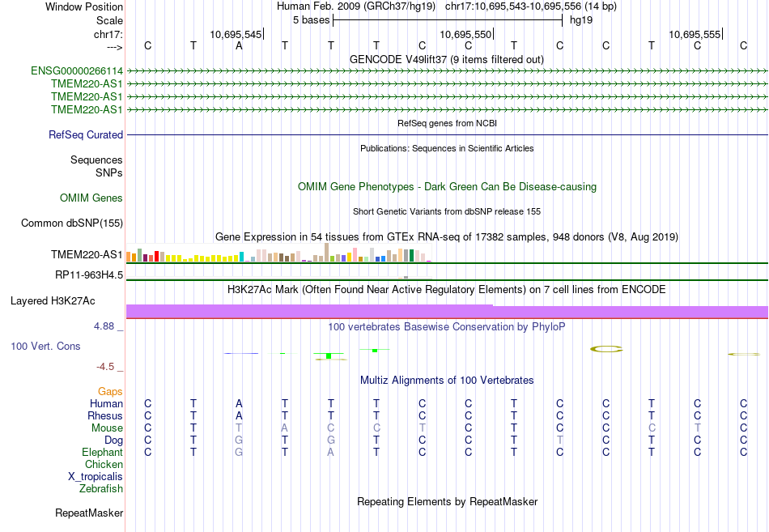
Task: Select the Rhesus alignment row label
Action: click(x=105, y=415)
